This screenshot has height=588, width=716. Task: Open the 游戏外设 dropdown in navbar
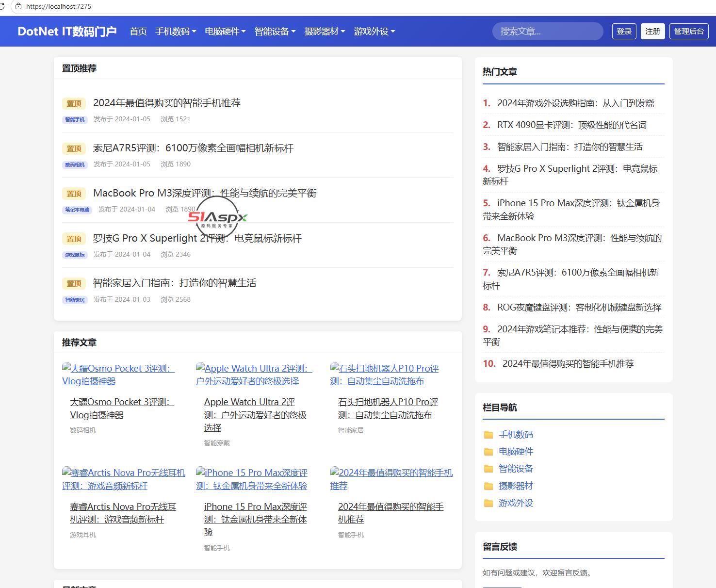coord(374,32)
